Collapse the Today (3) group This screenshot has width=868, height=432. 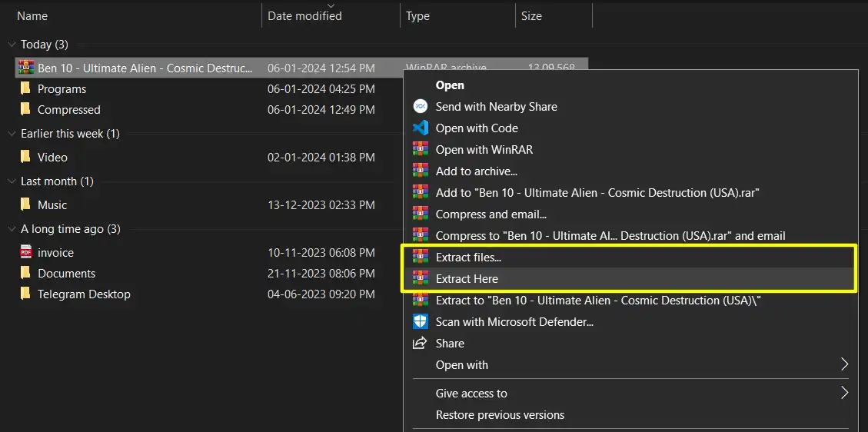pos(12,45)
